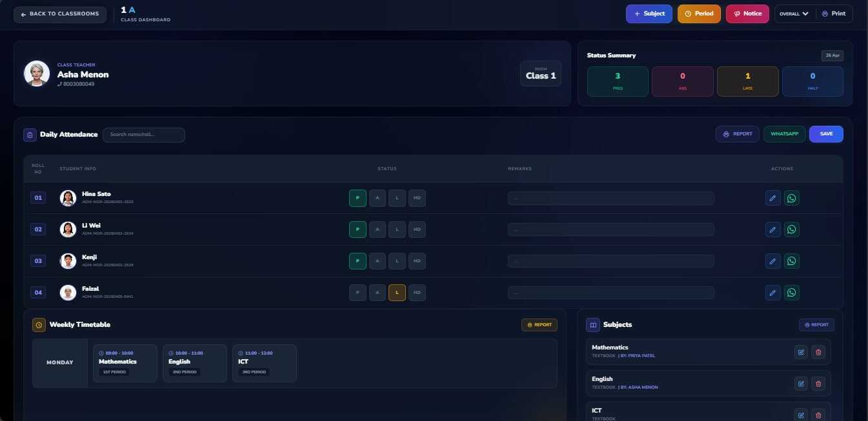Delete the Mathematics subject
The width and height of the screenshot is (868, 421).
coord(818,352)
